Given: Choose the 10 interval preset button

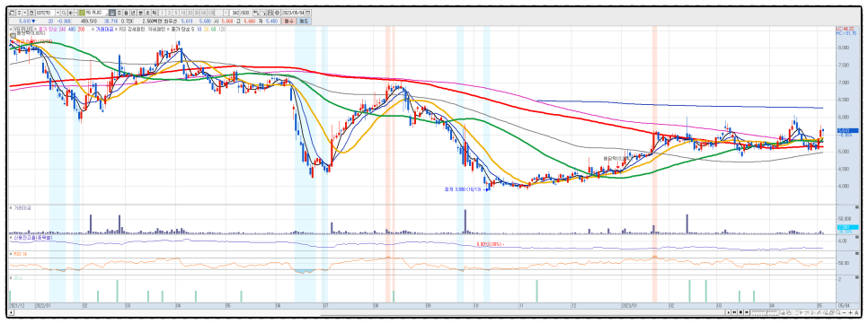Looking at the screenshot, I should click(x=182, y=13).
